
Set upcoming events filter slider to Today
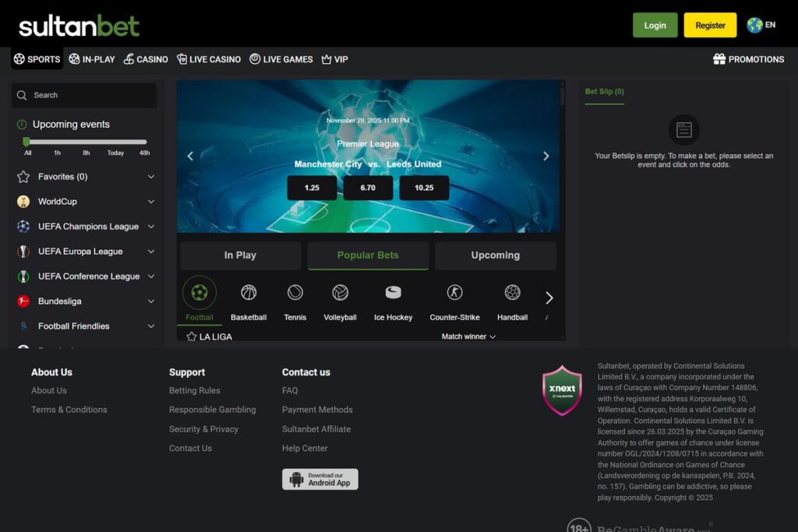coord(115,143)
